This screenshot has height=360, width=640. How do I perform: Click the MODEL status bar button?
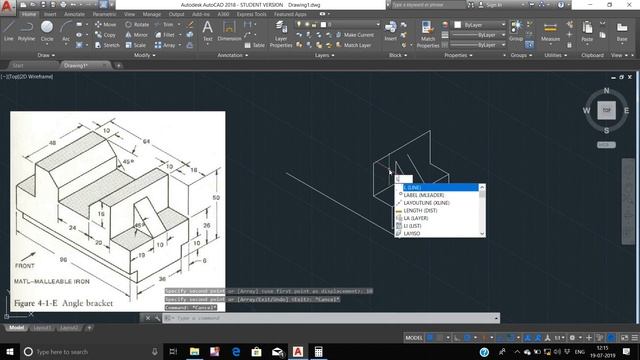[414, 338]
